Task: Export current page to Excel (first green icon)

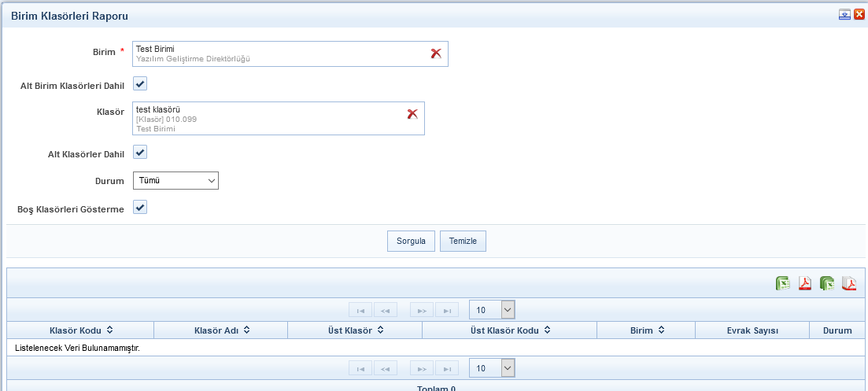Action: coord(783,284)
